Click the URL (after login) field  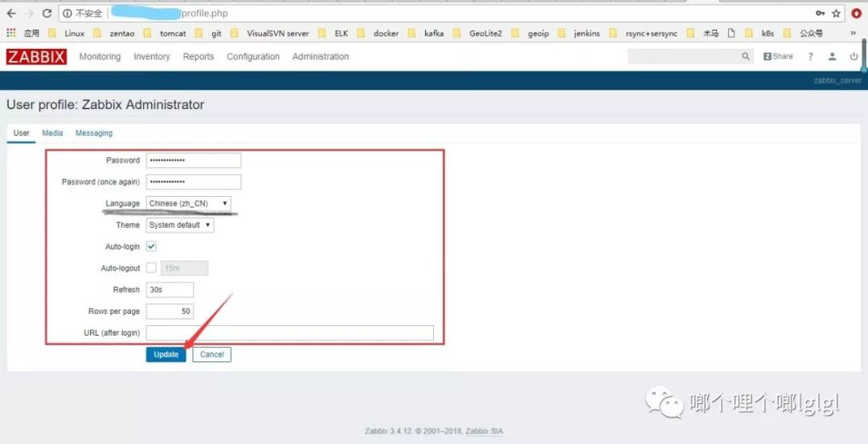pos(290,333)
